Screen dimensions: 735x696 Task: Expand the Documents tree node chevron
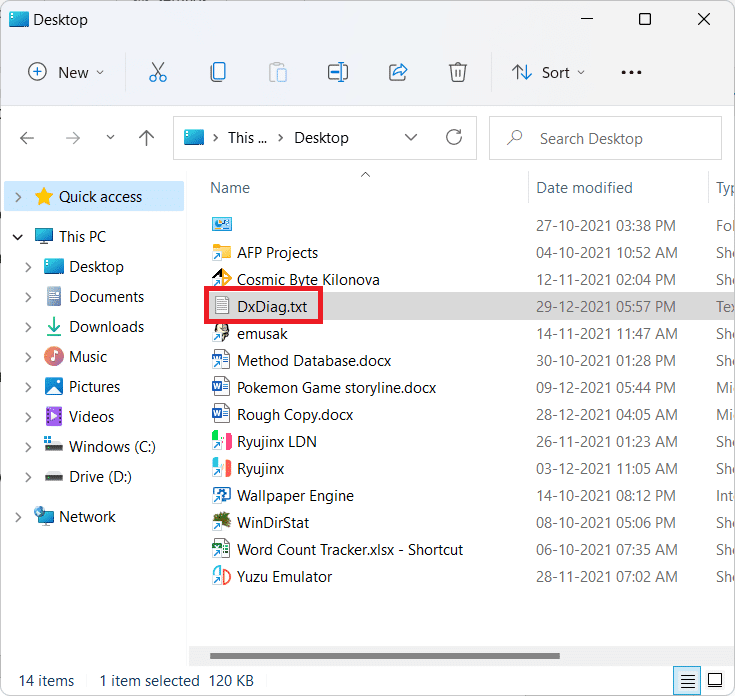(29, 297)
